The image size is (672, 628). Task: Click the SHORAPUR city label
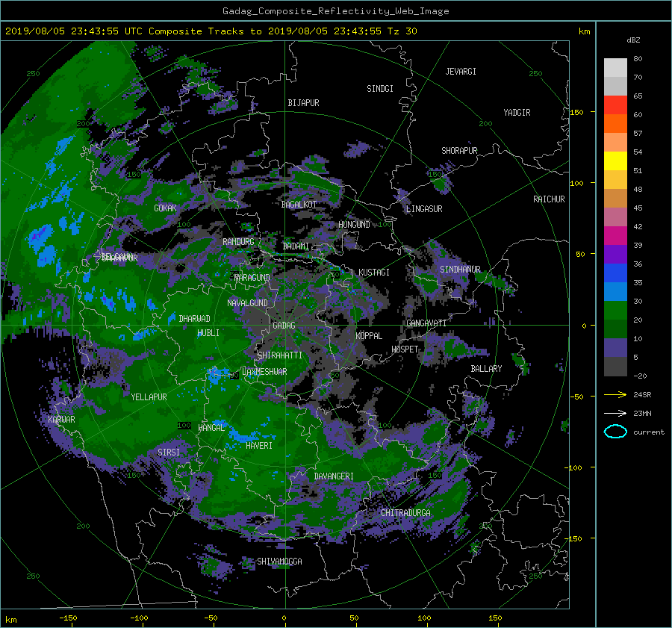459,151
